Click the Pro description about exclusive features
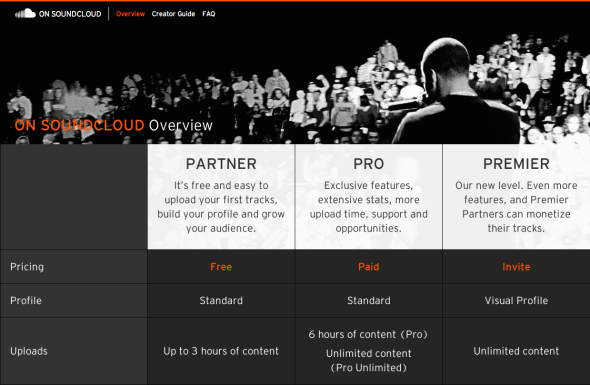Viewport: 590px width, 385px height. click(x=369, y=207)
